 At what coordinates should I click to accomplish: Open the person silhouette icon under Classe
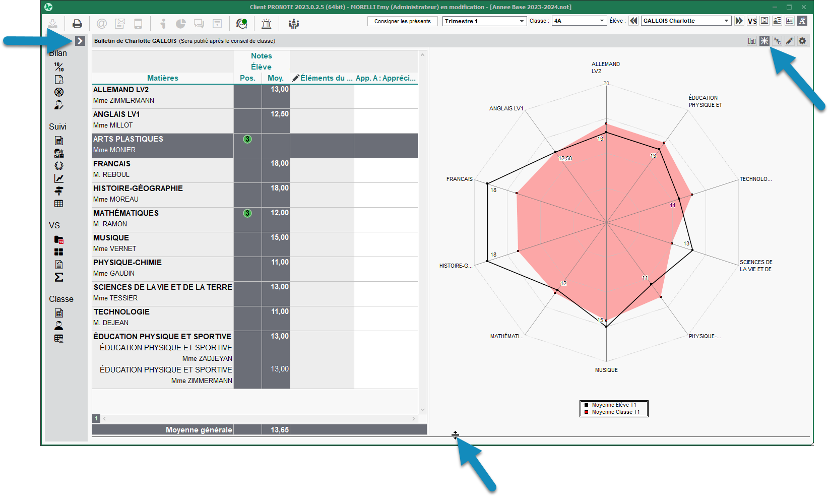[59, 326]
